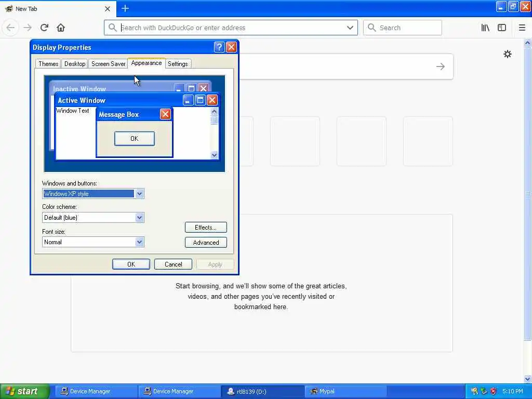Image resolution: width=532 pixels, height=399 pixels.
Task: Switch to the Desktop tab
Action: click(75, 64)
